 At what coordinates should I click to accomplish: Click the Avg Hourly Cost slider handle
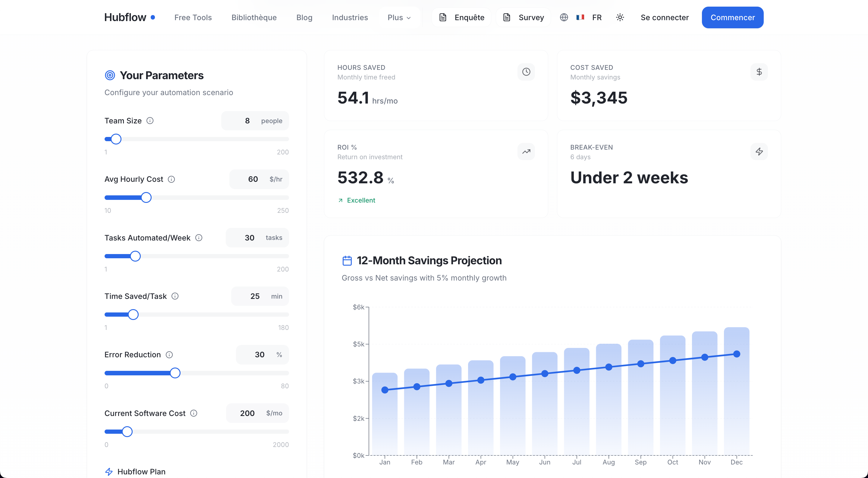point(146,197)
